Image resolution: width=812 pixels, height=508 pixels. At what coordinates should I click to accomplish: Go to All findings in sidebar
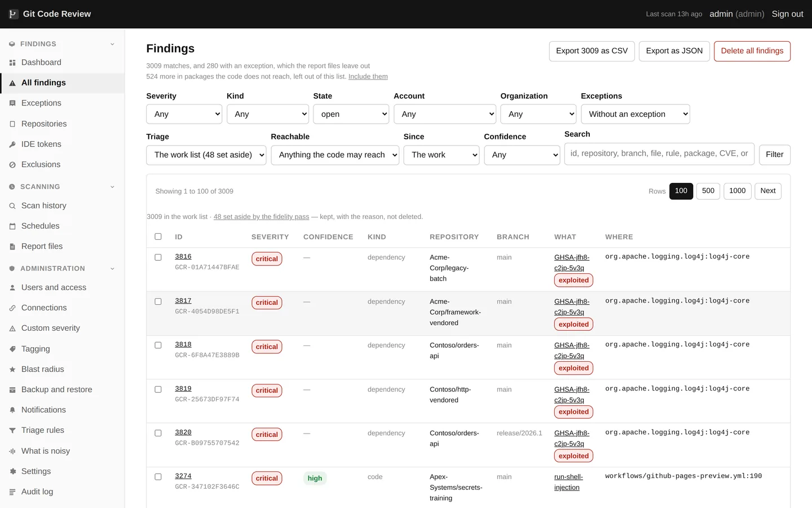(62, 83)
